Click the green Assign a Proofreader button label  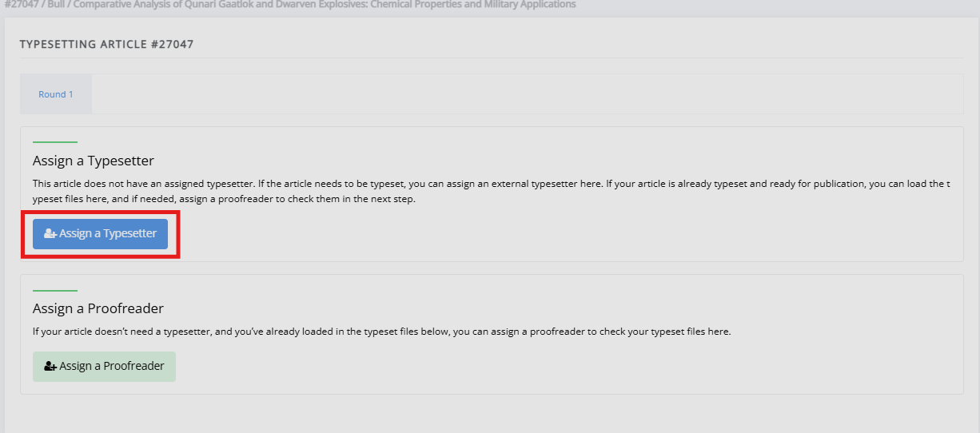pyautogui.click(x=112, y=366)
